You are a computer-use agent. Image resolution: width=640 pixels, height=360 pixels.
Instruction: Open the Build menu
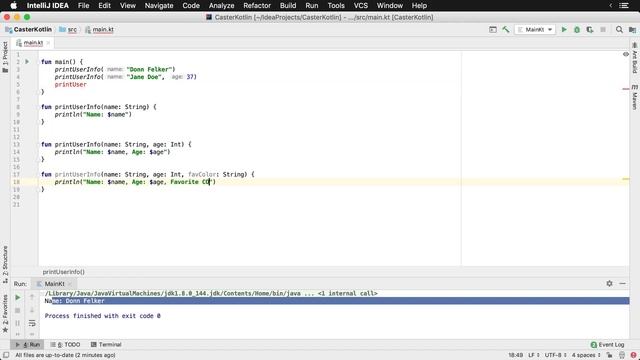pyautogui.click(x=288, y=6)
